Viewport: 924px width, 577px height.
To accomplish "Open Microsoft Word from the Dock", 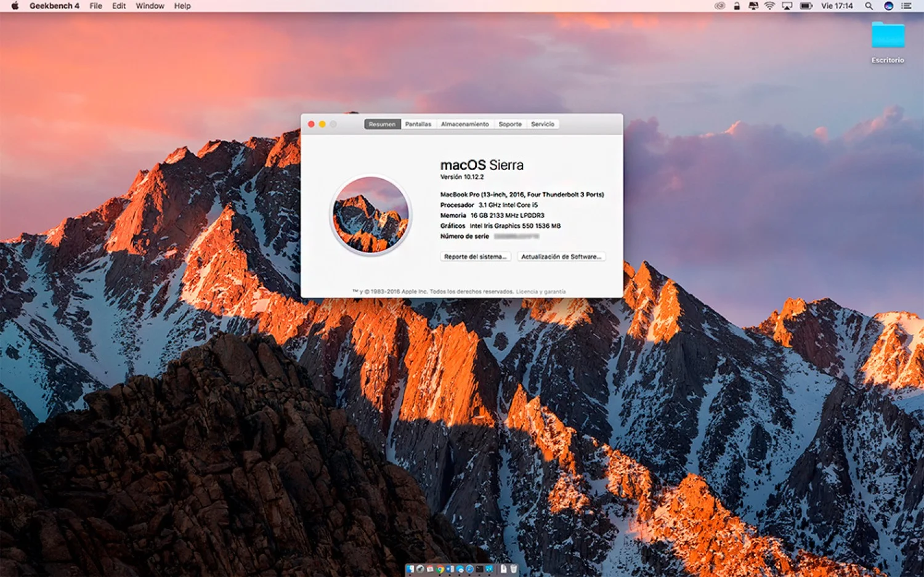I will (x=450, y=569).
